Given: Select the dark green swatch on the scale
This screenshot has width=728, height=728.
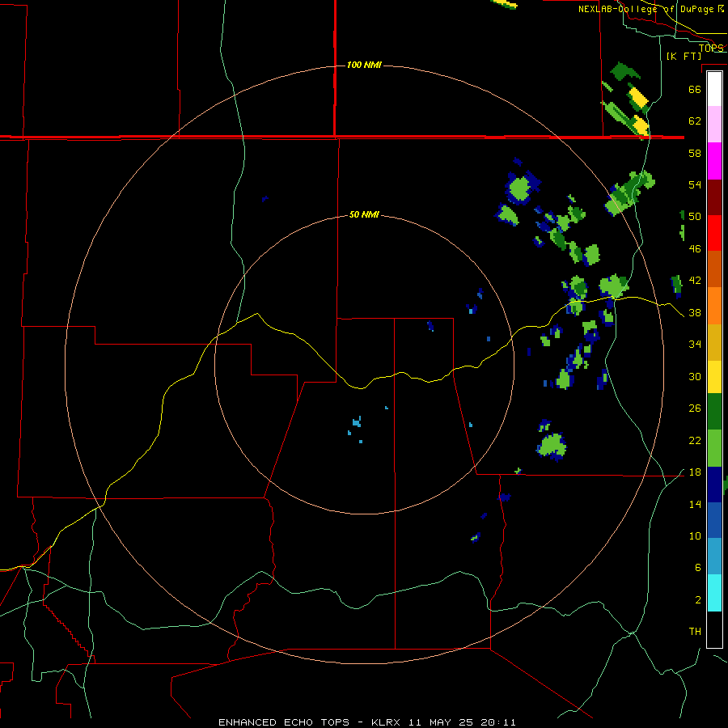Looking at the screenshot, I should coord(714,412).
